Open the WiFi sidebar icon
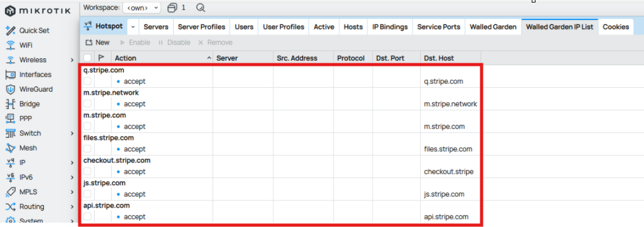Viewport: 644px width, 227px height. pos(10,45)
